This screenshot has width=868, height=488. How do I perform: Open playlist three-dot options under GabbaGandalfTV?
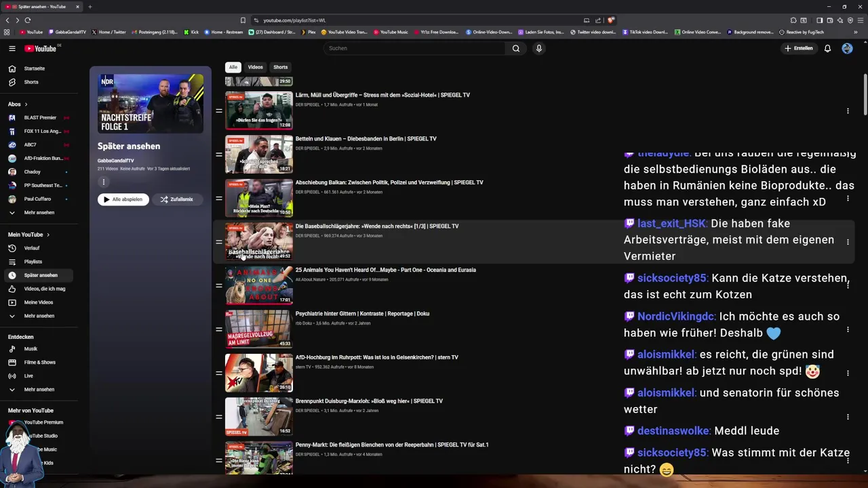coord(104,182)
